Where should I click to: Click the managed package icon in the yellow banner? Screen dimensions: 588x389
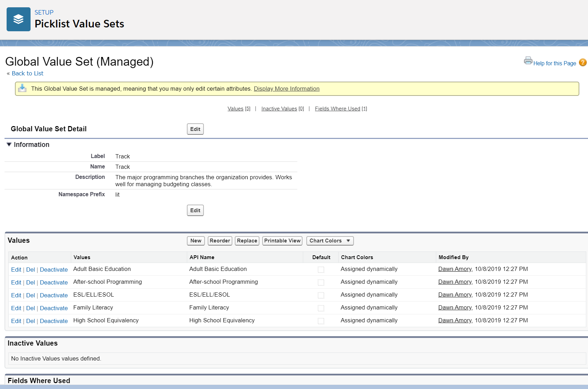[x=22, y=89]
